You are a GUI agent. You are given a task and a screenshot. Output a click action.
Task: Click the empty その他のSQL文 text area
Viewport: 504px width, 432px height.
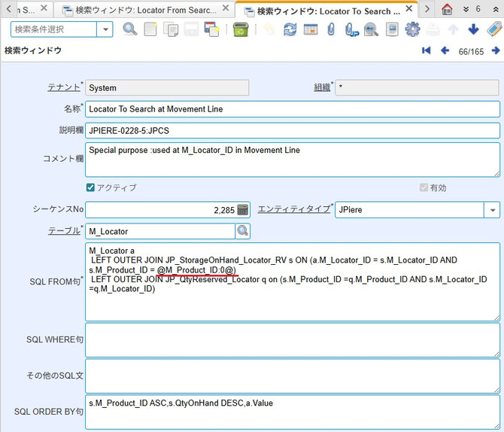pyautogui.click(x=292, y=376)
